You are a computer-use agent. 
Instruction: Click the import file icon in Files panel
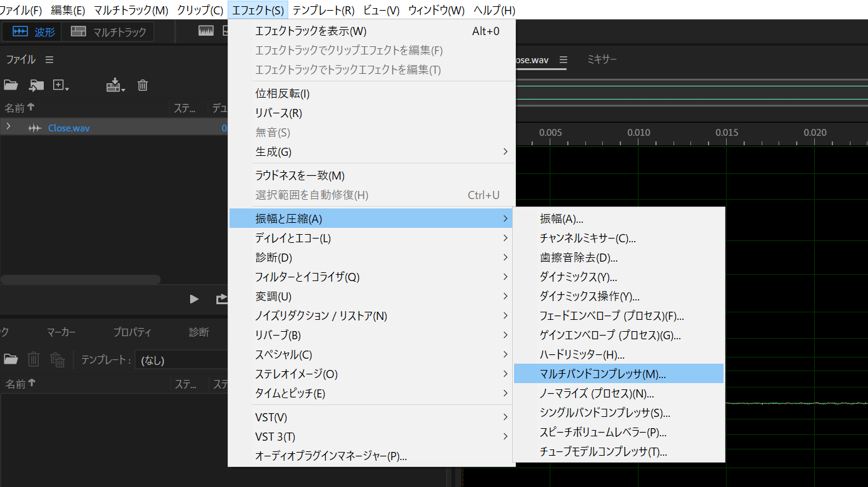click(37, 85)
